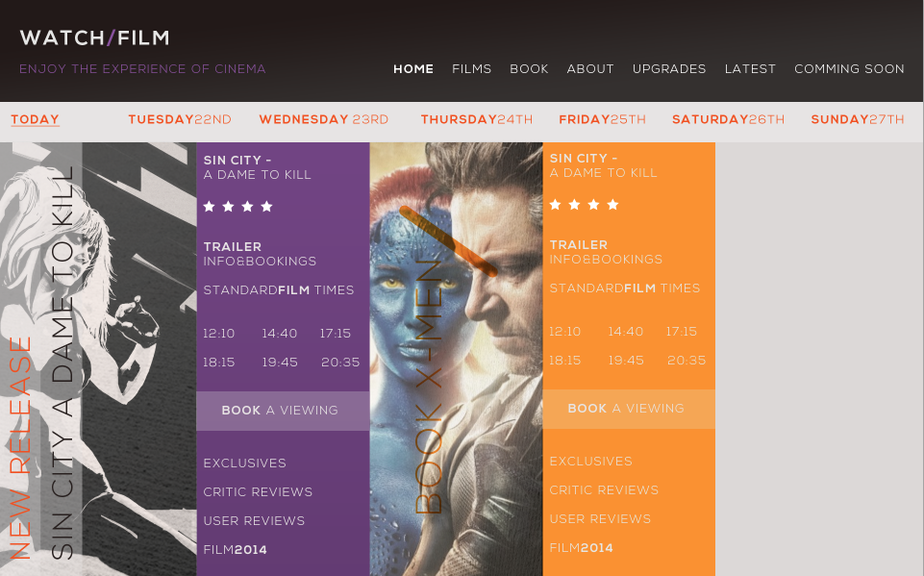The width and height of the screenshot is (924, 576).
Task: Switch to THURSDAY 24TH tab
Action: click(476, 119)
